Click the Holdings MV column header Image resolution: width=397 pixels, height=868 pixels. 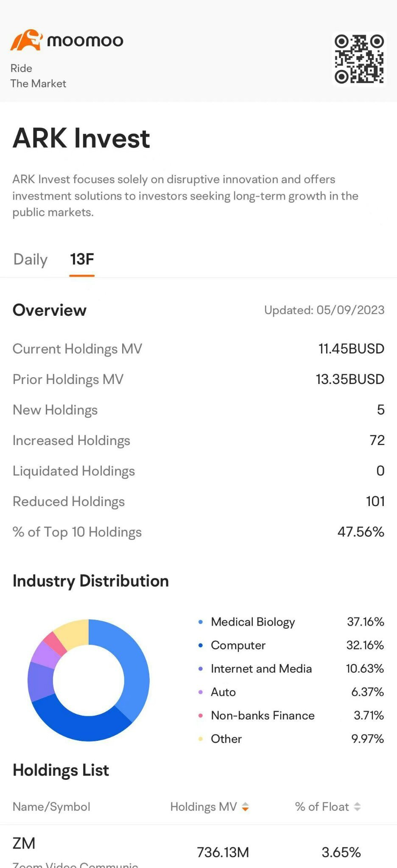coord(204,807)
